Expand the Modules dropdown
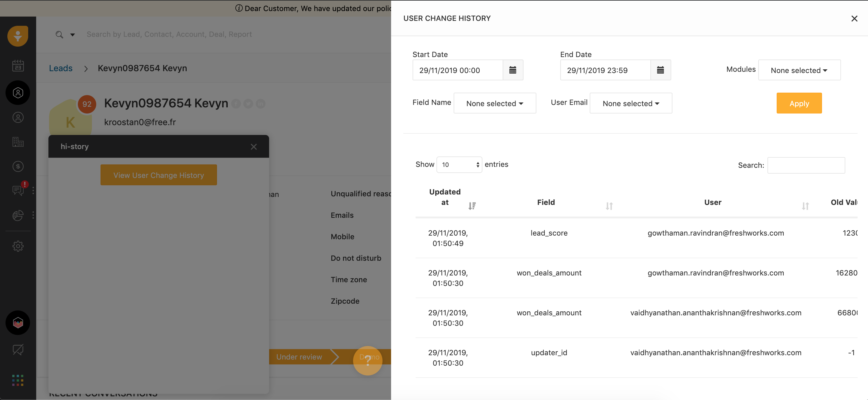The width and height of the screenshot is (868, 400). click(x=799, y=70)
